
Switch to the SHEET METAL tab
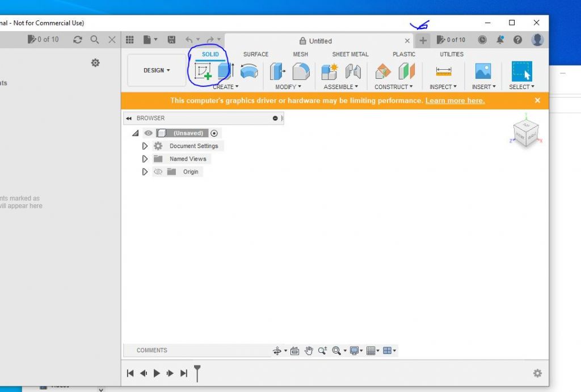[350, 54]
